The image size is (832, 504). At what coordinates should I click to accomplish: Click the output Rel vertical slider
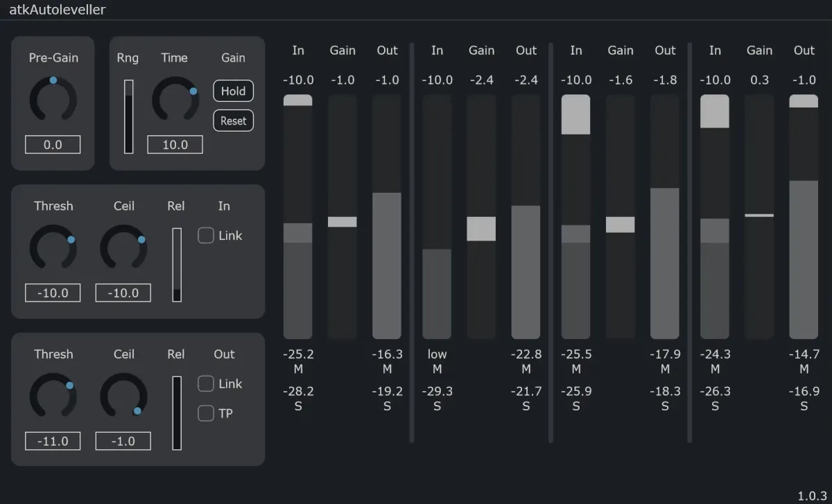[x=177, y=413]
